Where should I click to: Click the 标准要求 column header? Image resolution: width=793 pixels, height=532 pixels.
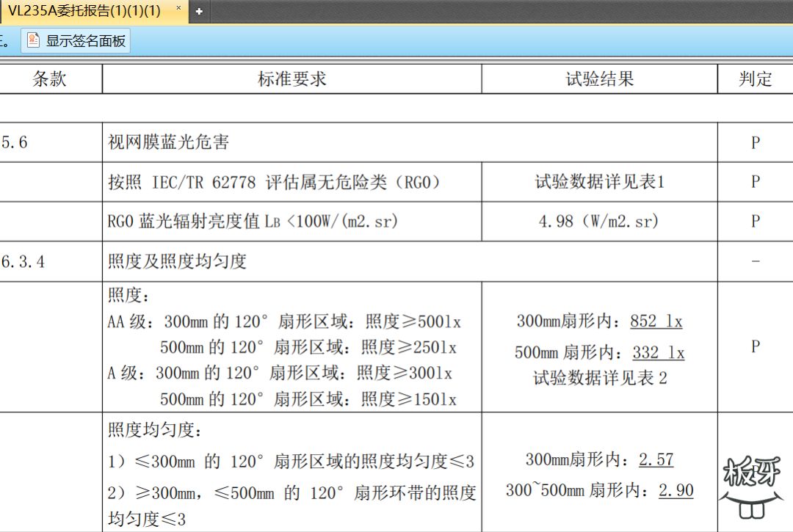[x=292, y=79]
